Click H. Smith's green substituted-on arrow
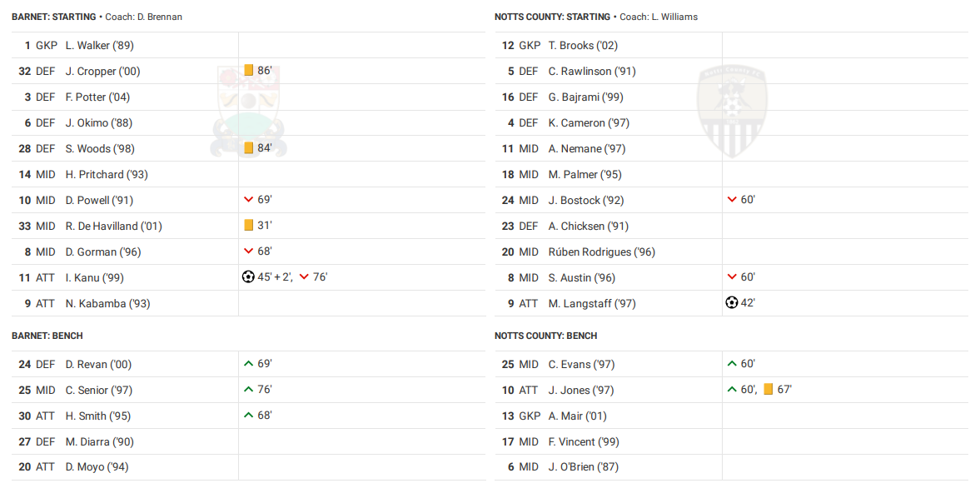Screen dimensions: 980x493 point(248,416)
